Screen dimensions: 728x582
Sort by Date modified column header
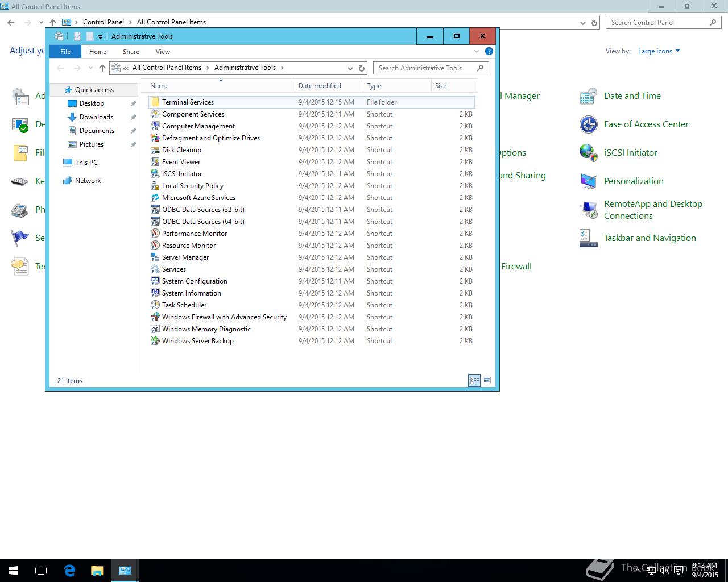pos(329,86)
